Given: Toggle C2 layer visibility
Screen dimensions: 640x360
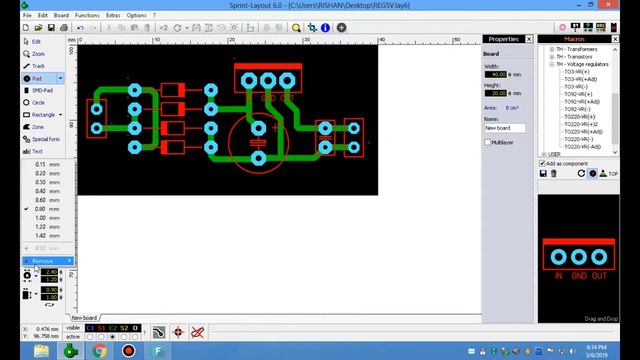Looking at the screenshot, I should click(x=113, y=328).
